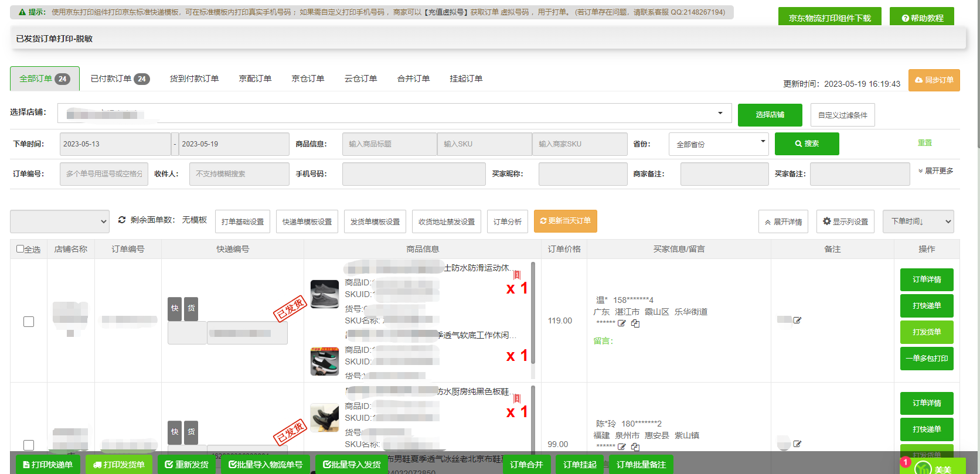Switch to the 已付款订单 tab
The height and width of the screenshot is (474, 980).
[120, 79]
